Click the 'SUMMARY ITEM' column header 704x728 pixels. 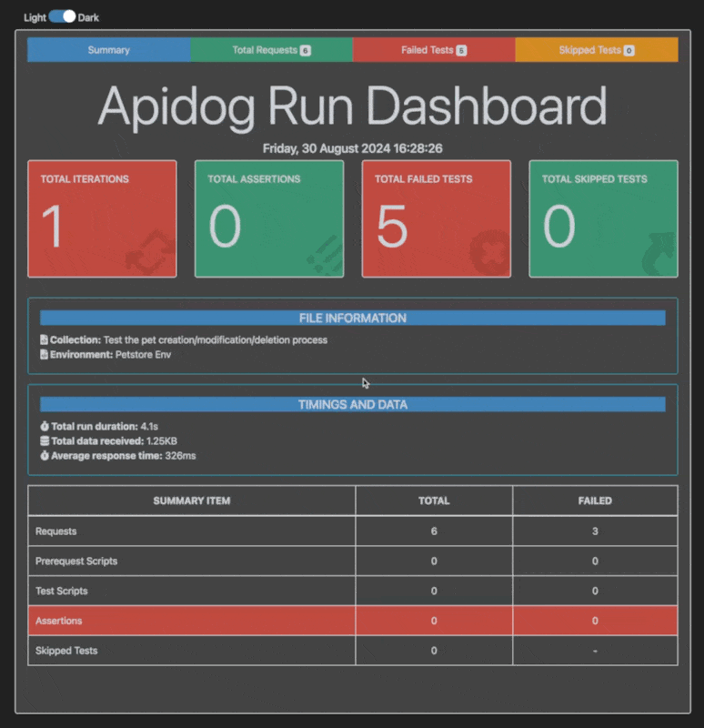(x=192, y=501)
